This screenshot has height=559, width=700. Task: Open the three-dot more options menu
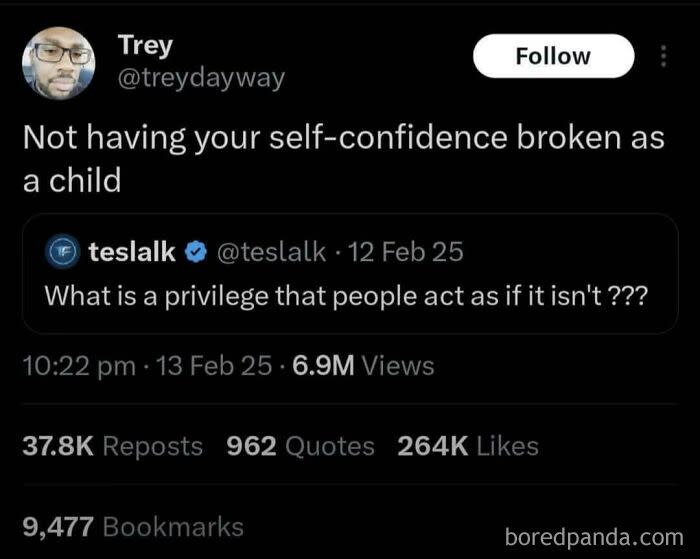coord(662,56)
